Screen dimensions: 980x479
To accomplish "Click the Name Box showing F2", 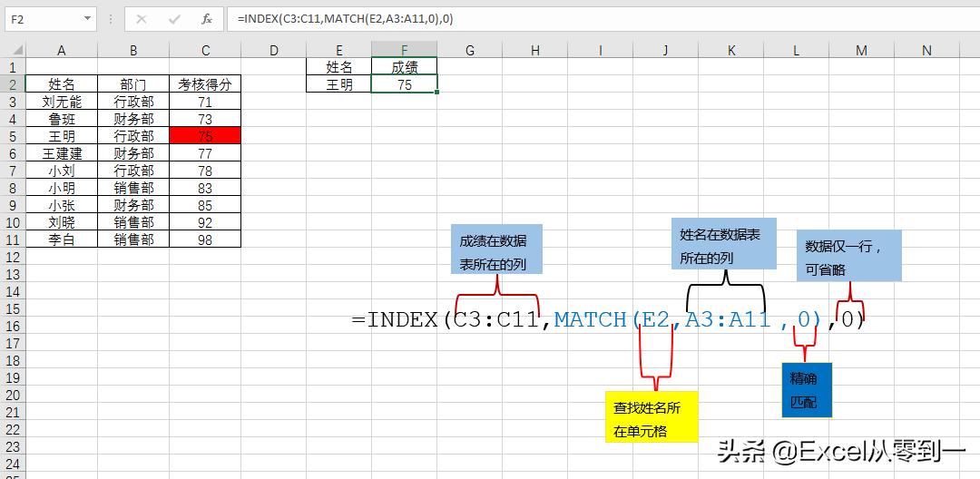I will [44, 19].
